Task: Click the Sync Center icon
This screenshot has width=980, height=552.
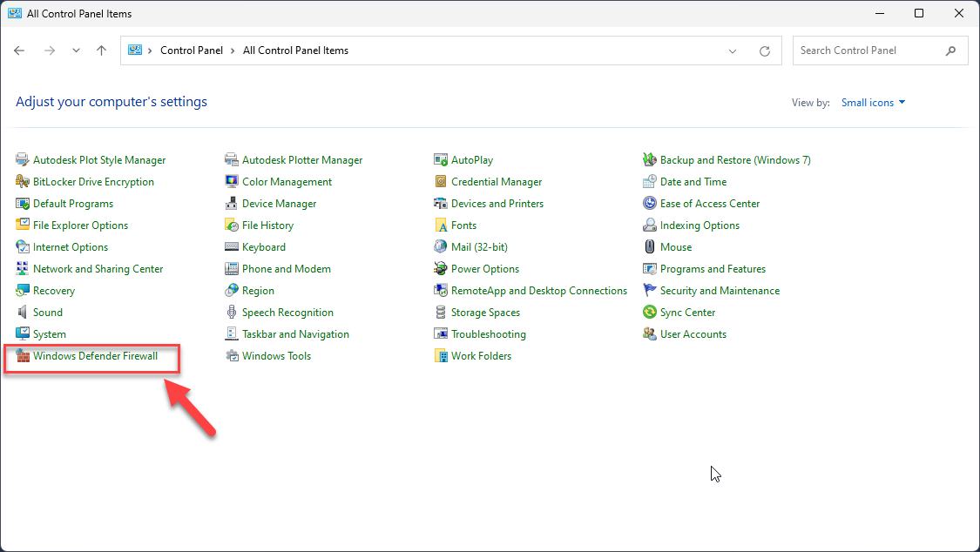Action: pos(650,313)
